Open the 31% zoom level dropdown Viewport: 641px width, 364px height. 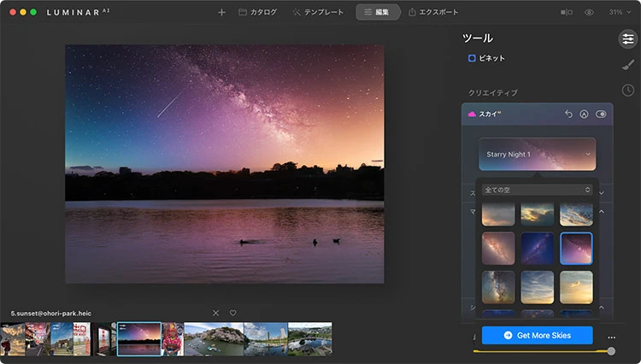tap(618, 13)
